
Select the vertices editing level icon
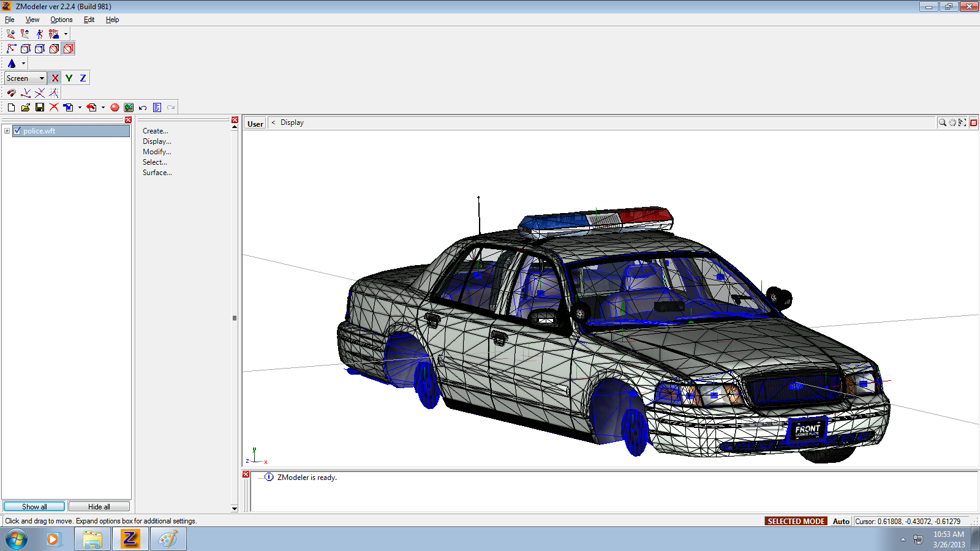(11, 48)
